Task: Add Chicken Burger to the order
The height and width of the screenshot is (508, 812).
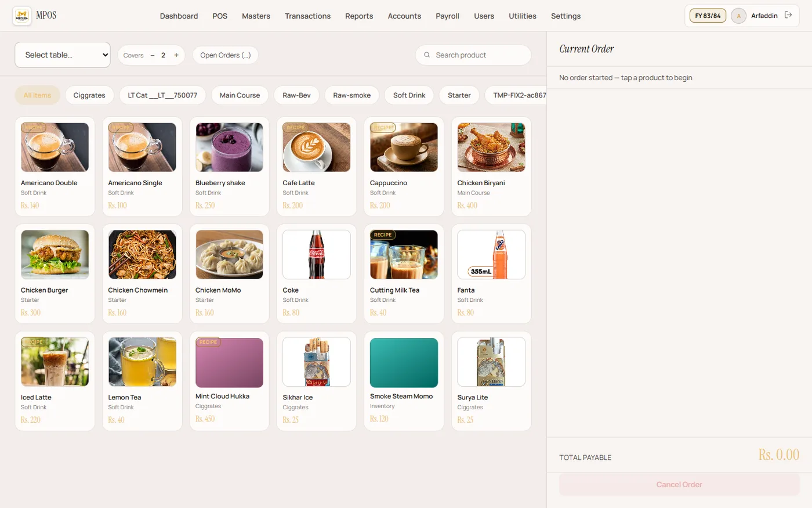Action: (x=55, y=274)
